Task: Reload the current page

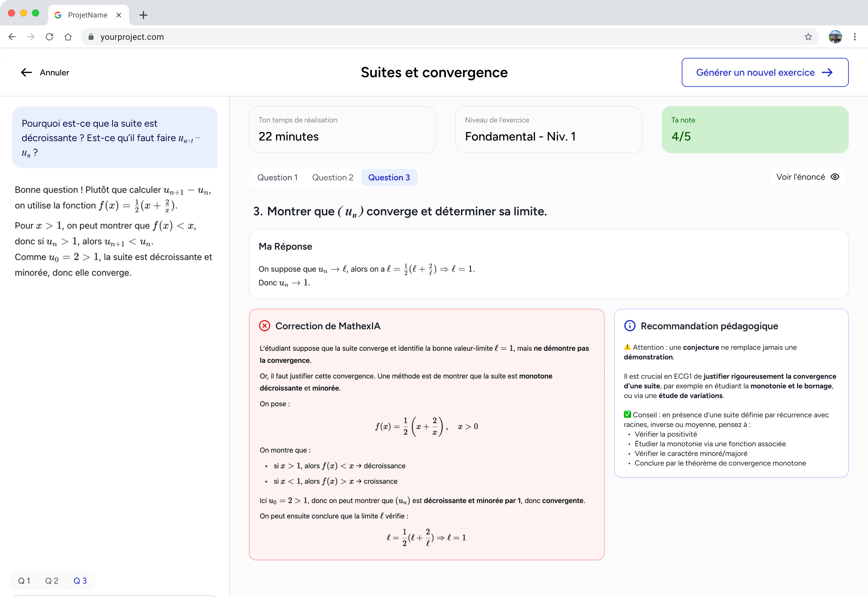Action: (49, 37)
